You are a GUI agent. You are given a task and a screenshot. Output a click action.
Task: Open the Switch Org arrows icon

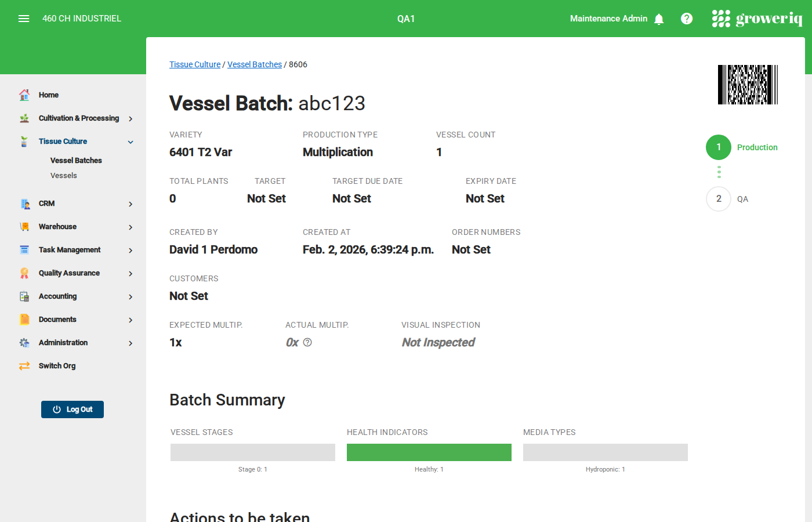coord(24,365)
